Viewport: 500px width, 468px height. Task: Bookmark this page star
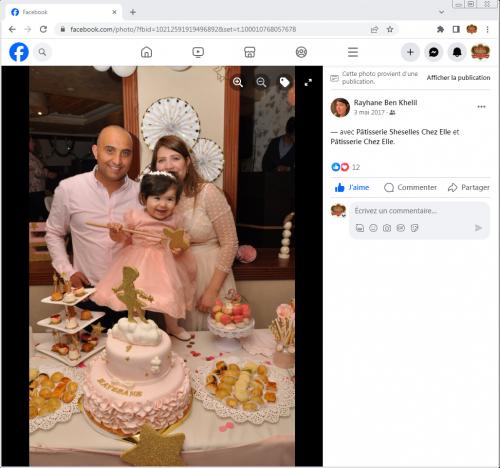(x=390, y=29)
